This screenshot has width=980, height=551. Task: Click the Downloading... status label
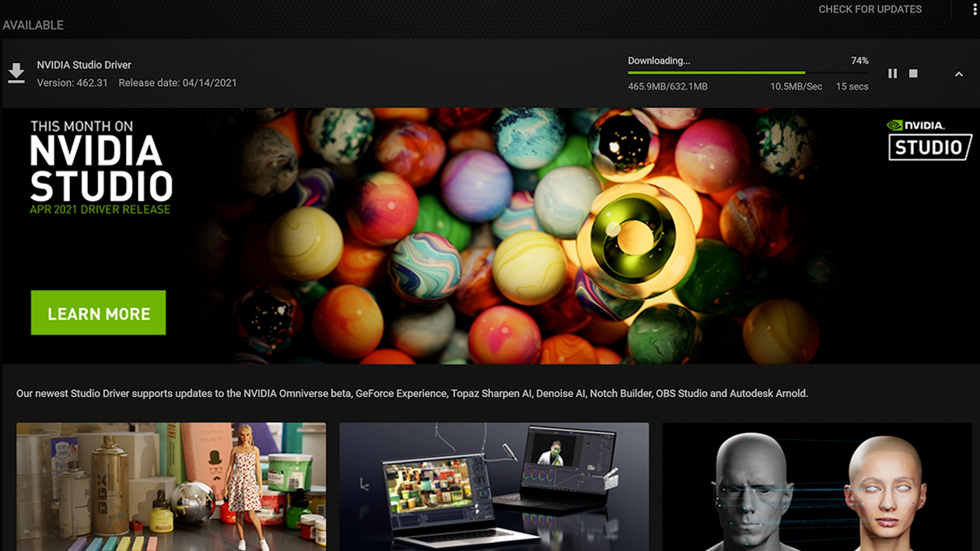point(659,61)
